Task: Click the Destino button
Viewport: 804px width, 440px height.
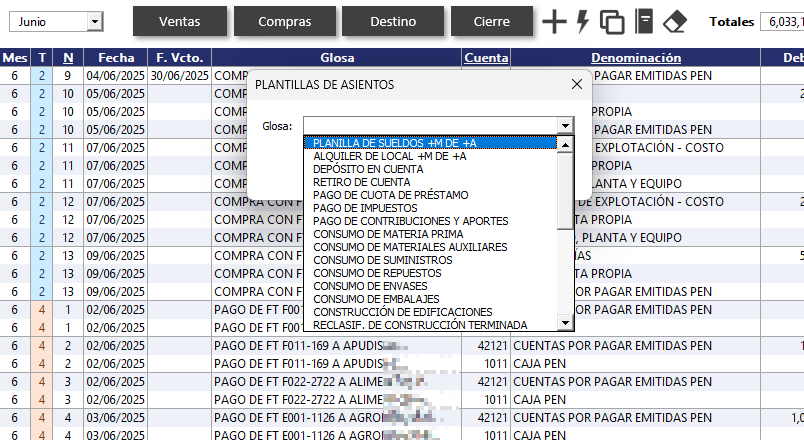Action: (393, 22)
